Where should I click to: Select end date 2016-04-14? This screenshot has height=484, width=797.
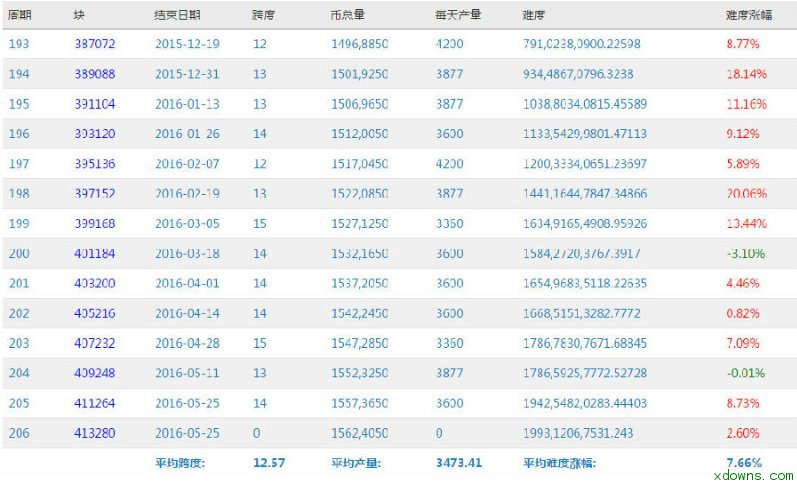188,313
